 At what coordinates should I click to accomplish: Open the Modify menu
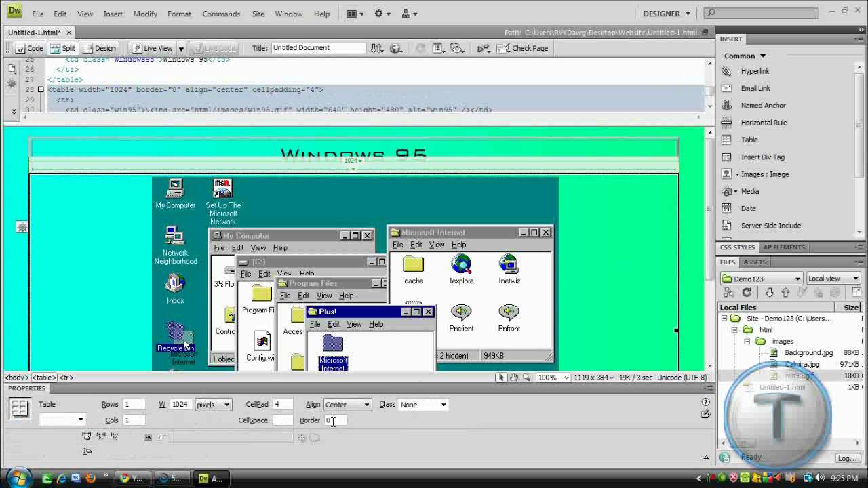click(x=145, y=14)
